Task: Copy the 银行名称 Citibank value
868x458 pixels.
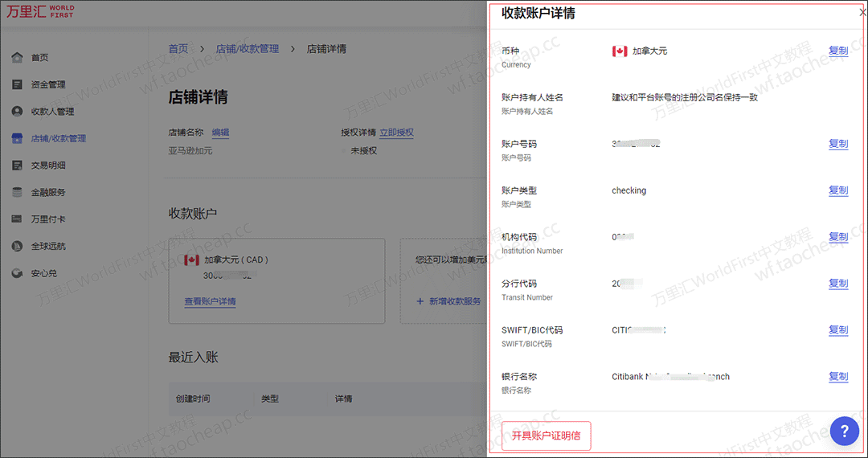Action: point(838,376)
